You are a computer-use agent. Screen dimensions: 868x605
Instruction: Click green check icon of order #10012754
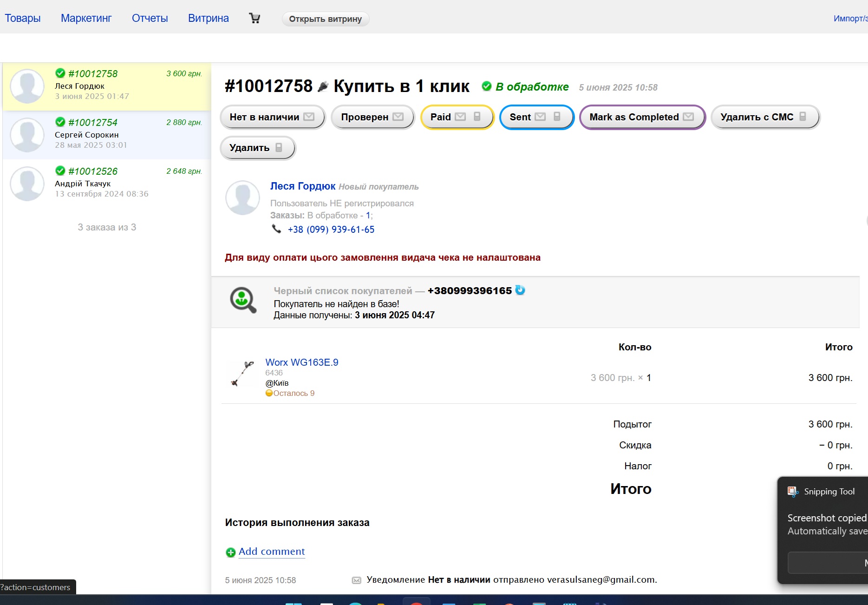tap(60, 122)
